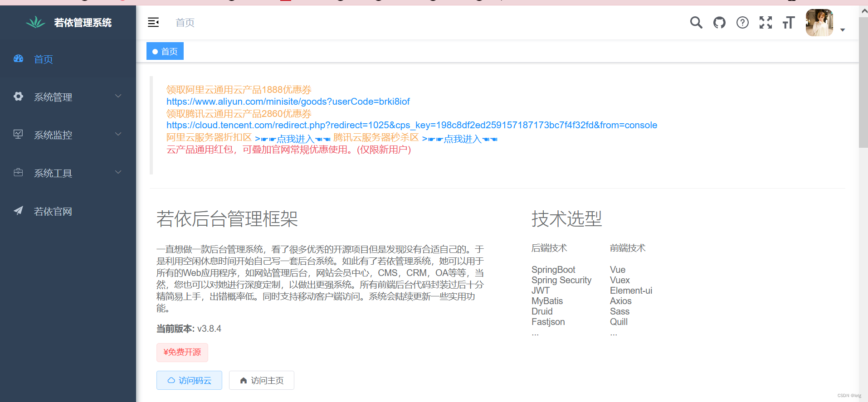
Task: Click the 技术选型 heading
Action: pos(567,219)
